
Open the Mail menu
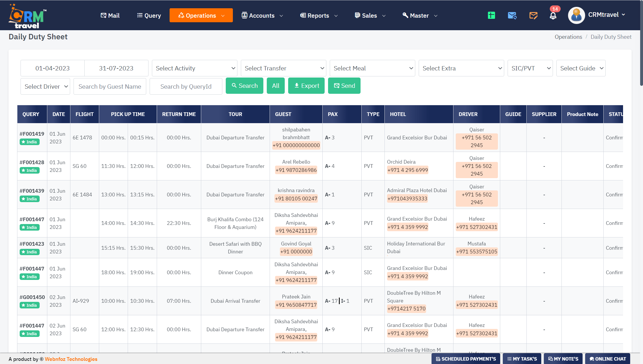[110, 15]
